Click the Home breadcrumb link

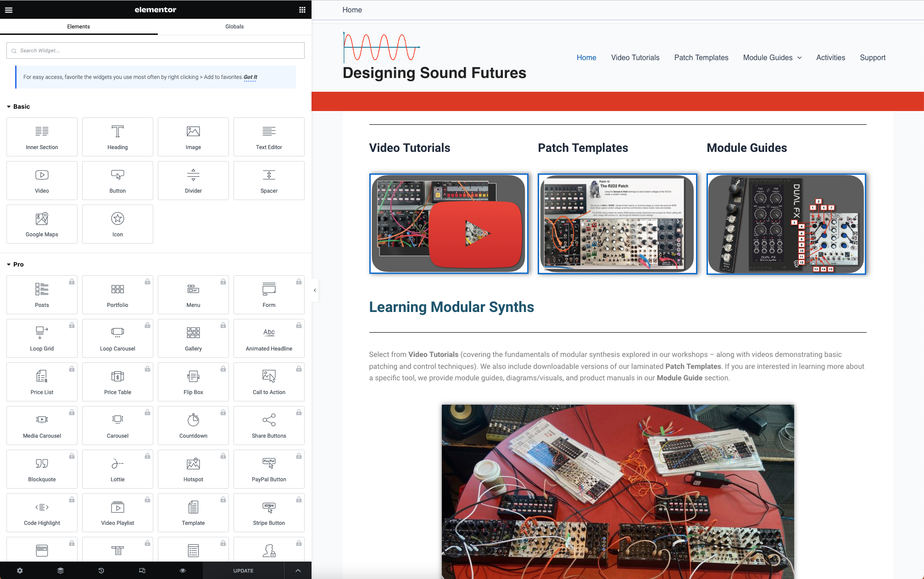point(352,10)
